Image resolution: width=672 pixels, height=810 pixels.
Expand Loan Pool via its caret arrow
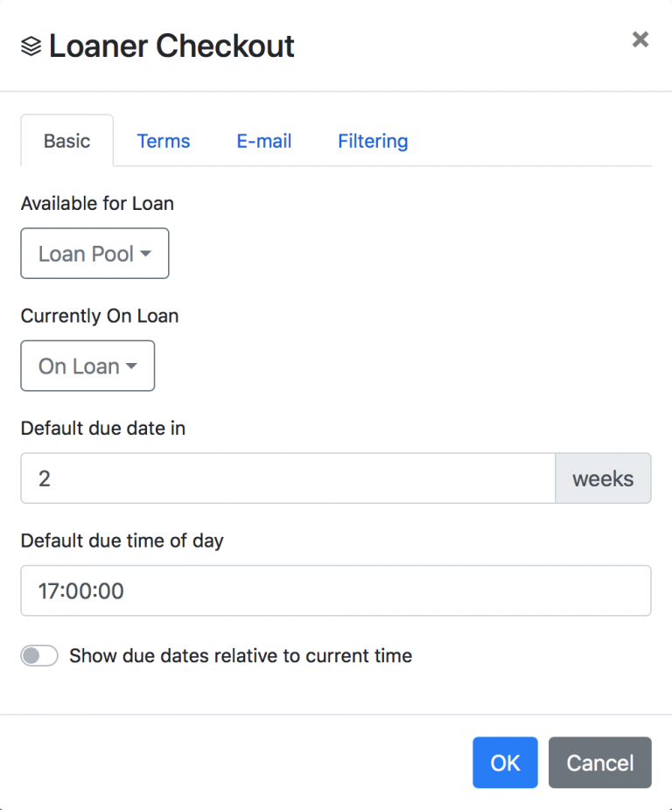144,254
